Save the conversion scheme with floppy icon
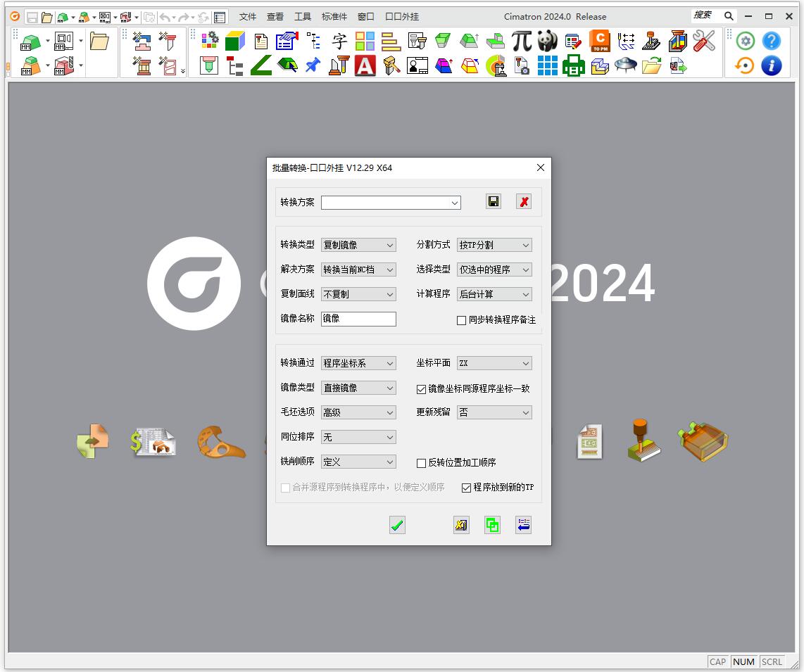804x672 pixels. 494,202
